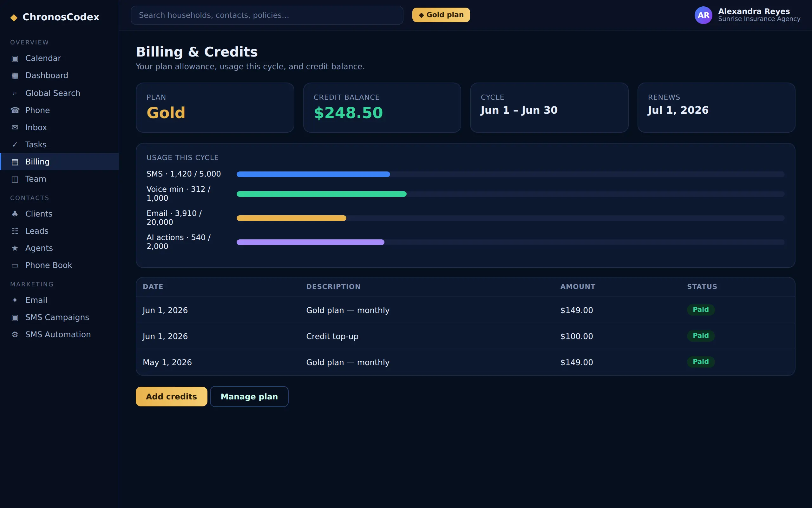812x508 pixels.
Task: Click the $100.00 amount cell
Action: 576,336
